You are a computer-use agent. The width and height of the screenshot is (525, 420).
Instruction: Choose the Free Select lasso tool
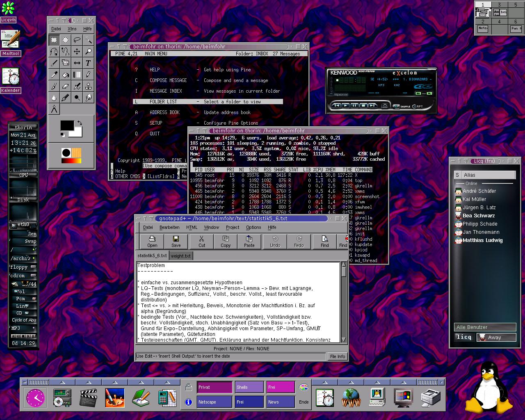[x=77, y=40]
